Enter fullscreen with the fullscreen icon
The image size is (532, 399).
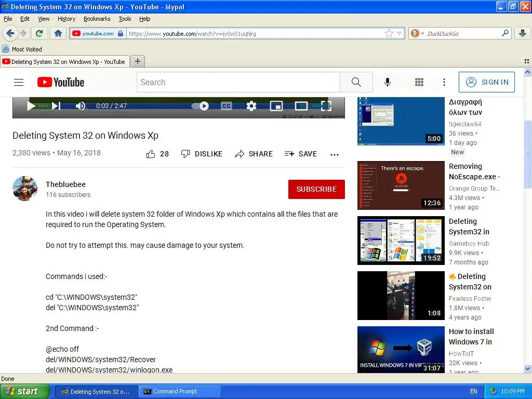coord(326,106)
